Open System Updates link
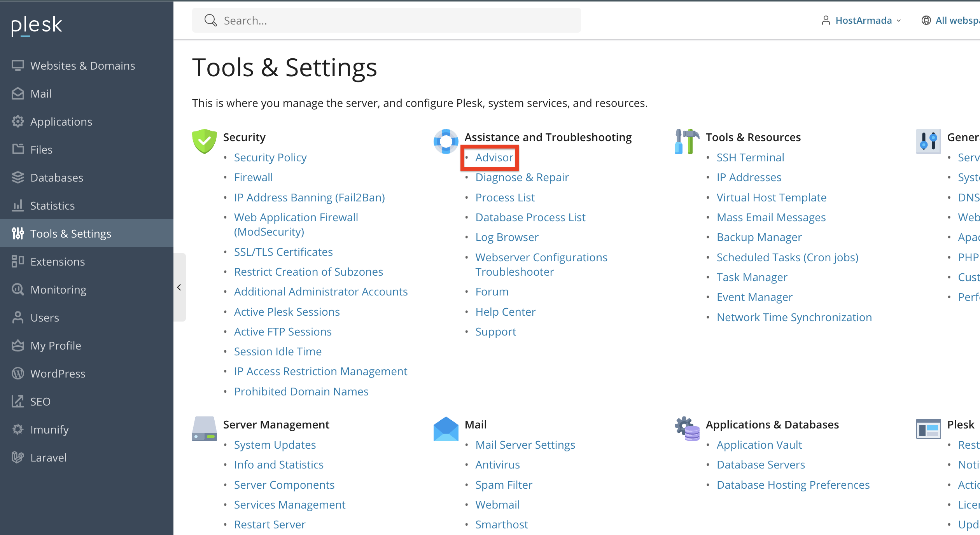Viewport: 980px width, 535px height. pyautogui.click(x=275, y=445)
